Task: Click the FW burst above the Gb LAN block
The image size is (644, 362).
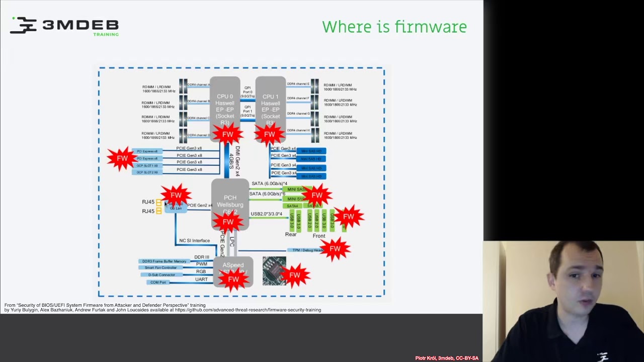Action: pyautogui.click(x=176, y=195)
